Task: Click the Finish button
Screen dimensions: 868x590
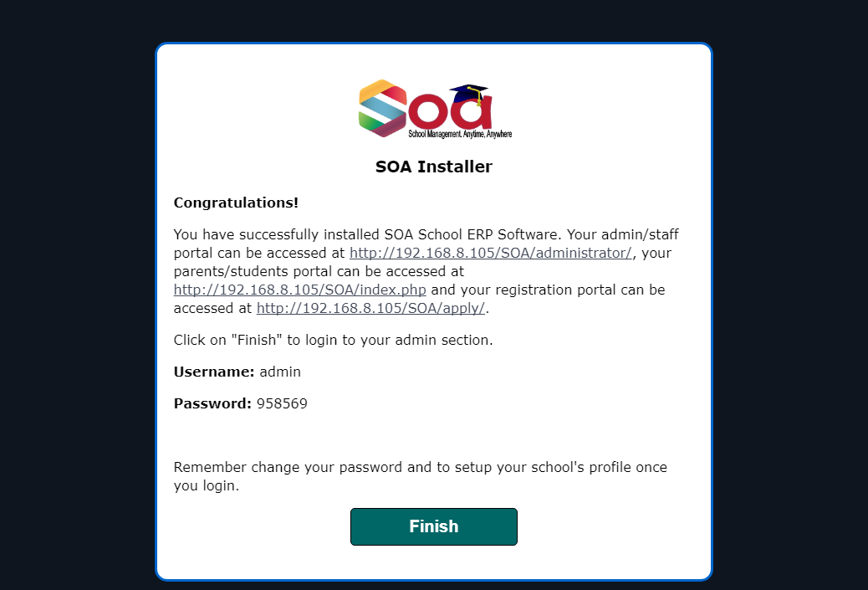Action: coord(433,526)
